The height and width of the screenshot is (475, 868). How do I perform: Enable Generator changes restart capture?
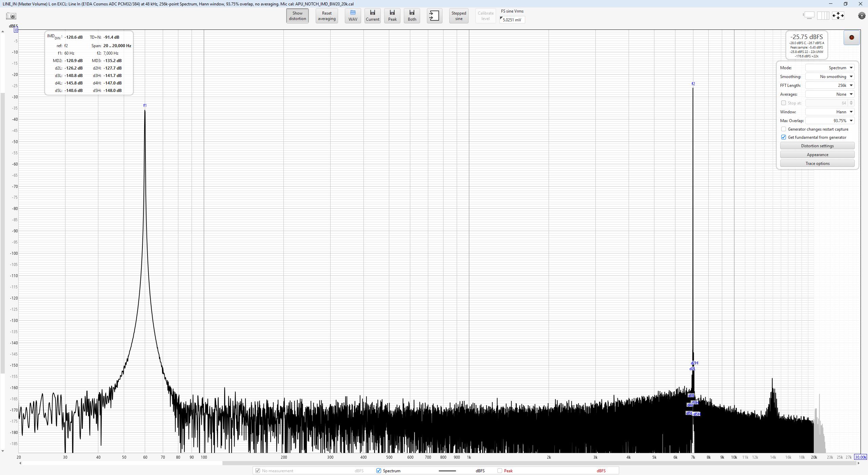point(783,129)
